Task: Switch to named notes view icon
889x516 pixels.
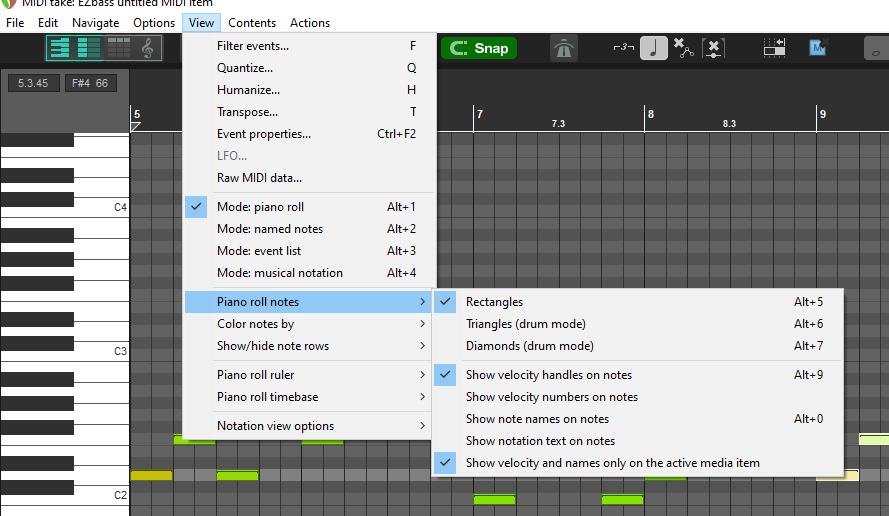Action: (x=89, y=48)
